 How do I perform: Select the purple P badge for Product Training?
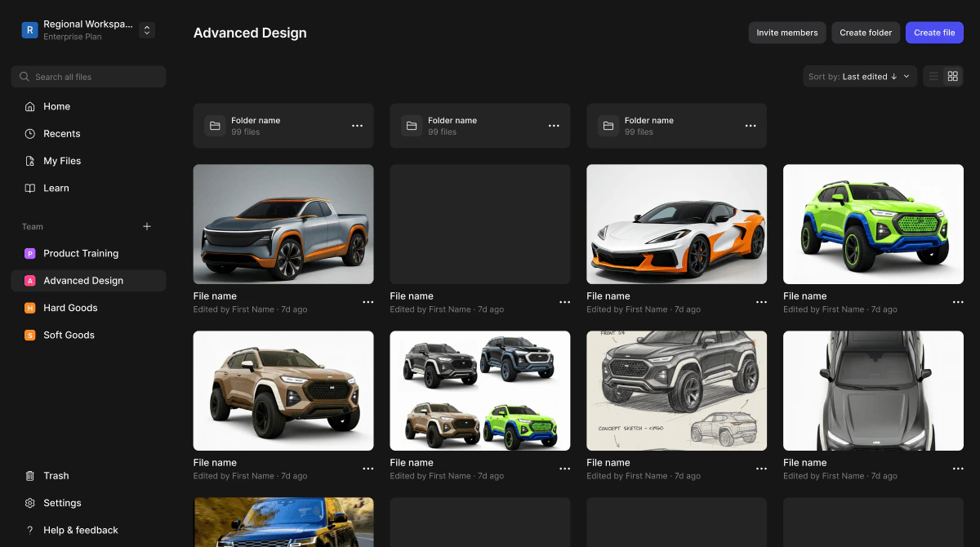pos(29,253)
